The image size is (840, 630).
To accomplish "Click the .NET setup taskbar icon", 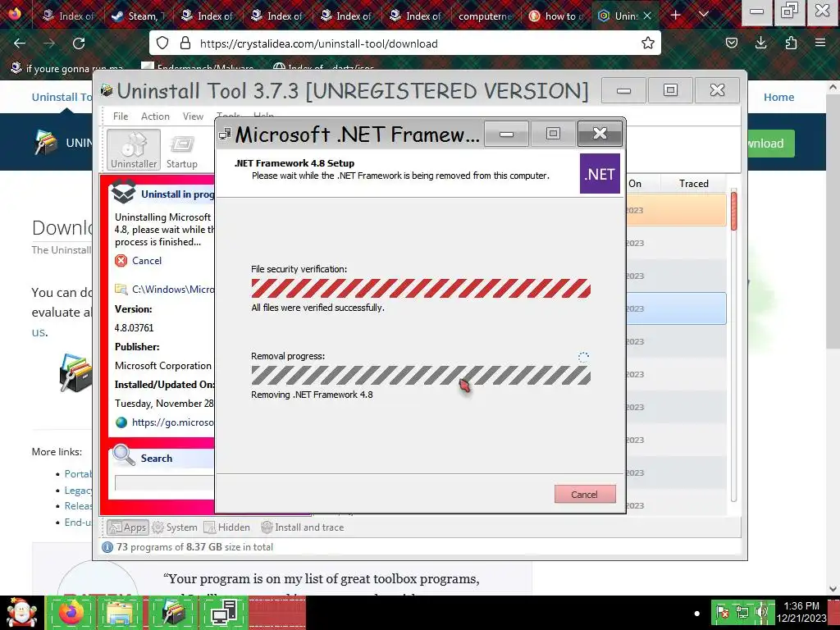I will 224,612.
